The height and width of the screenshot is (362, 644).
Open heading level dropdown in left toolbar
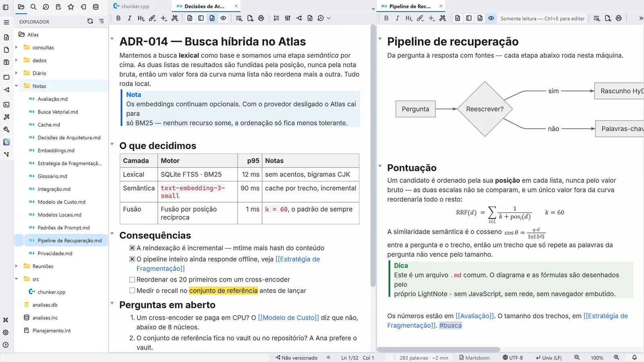140,18
